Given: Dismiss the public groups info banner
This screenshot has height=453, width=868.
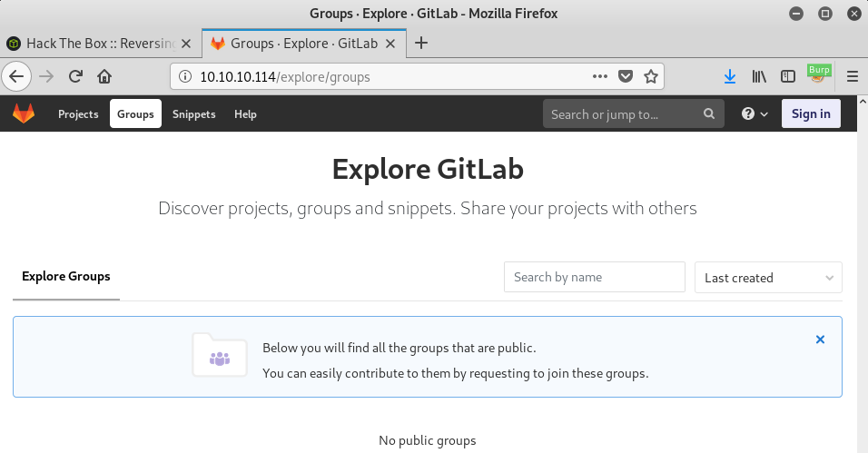Looking at the screenshot, I should click(820, 340).
